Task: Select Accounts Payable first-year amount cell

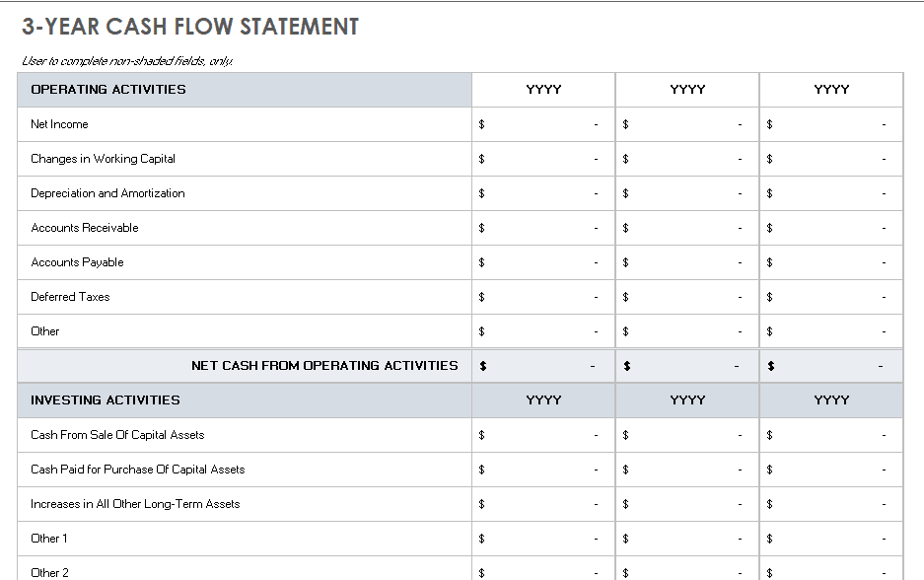Action: click(543, 262)
